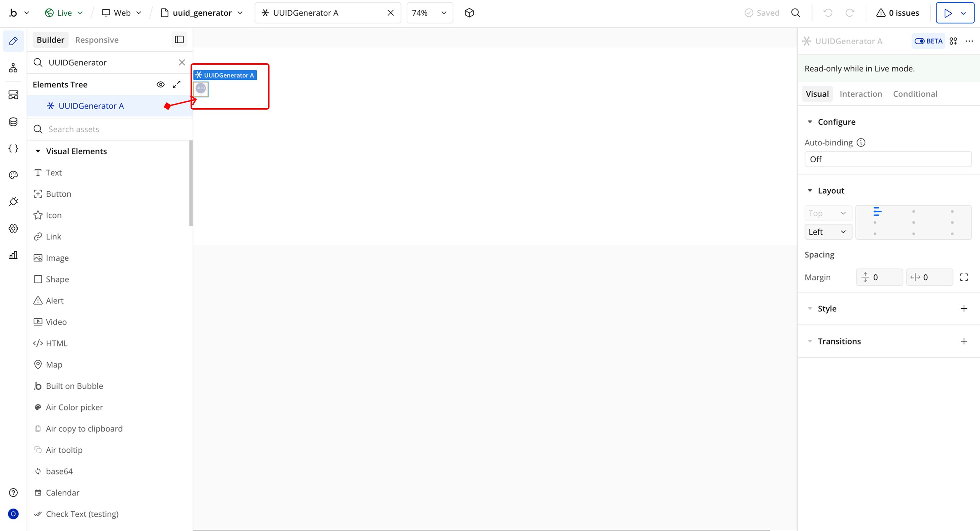The width and height of the screenshot is (980, 531).
Task: Open the 74% zoom dropdown
Action: click(x=429, y=13)
